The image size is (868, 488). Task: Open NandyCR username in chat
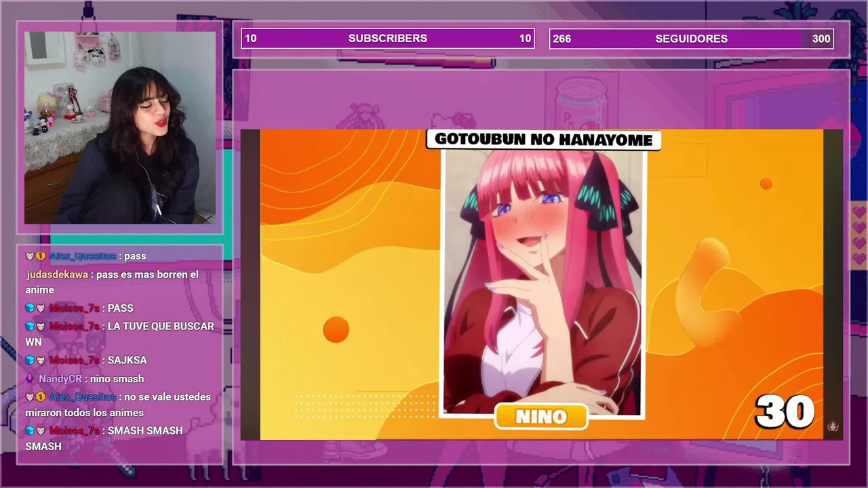pyautogui.click(x=60, y=379)
